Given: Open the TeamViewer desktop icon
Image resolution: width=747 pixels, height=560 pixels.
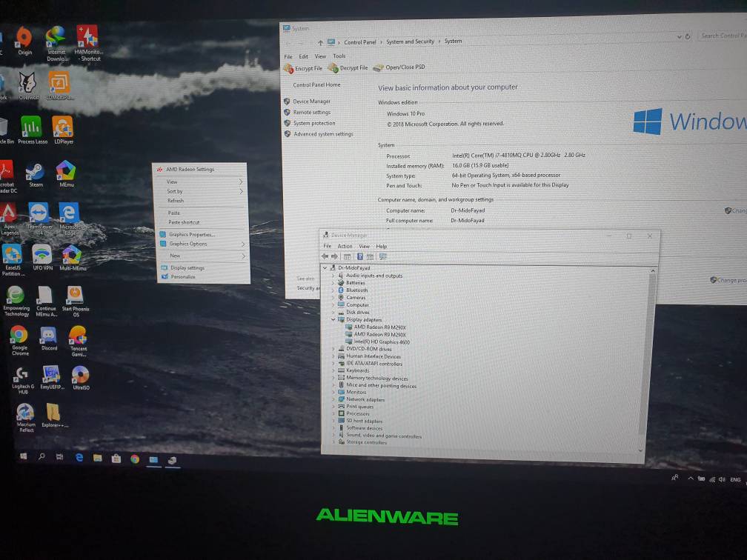Looking at the screenshot, I should 39,217.
